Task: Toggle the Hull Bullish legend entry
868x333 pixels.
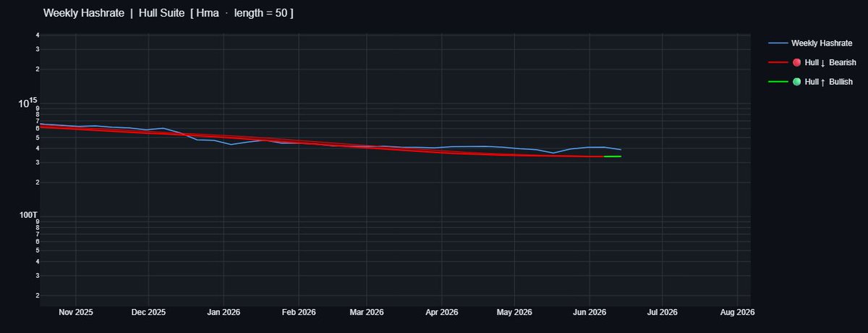Action: (x=811, y=83)
